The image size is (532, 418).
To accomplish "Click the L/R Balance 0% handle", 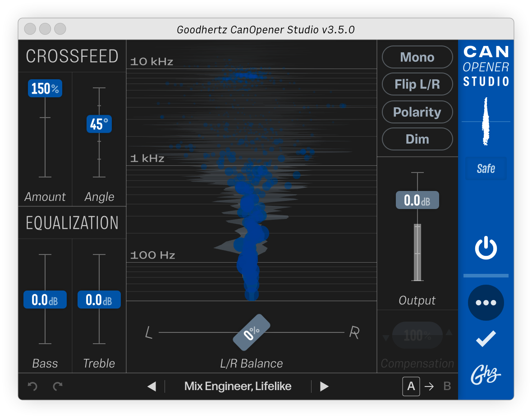I will point(252,332).
